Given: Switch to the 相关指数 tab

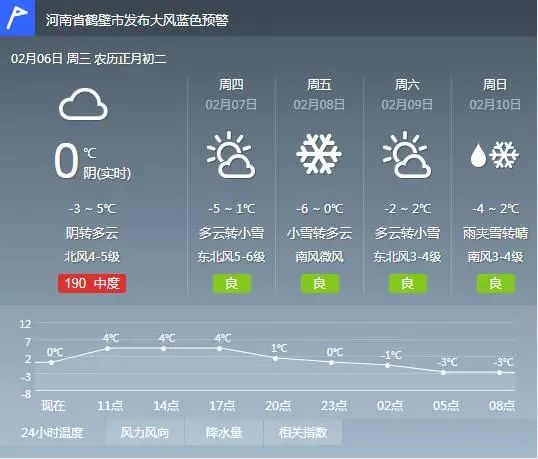Looking at the screenshot, I should (x=303, y=432).
